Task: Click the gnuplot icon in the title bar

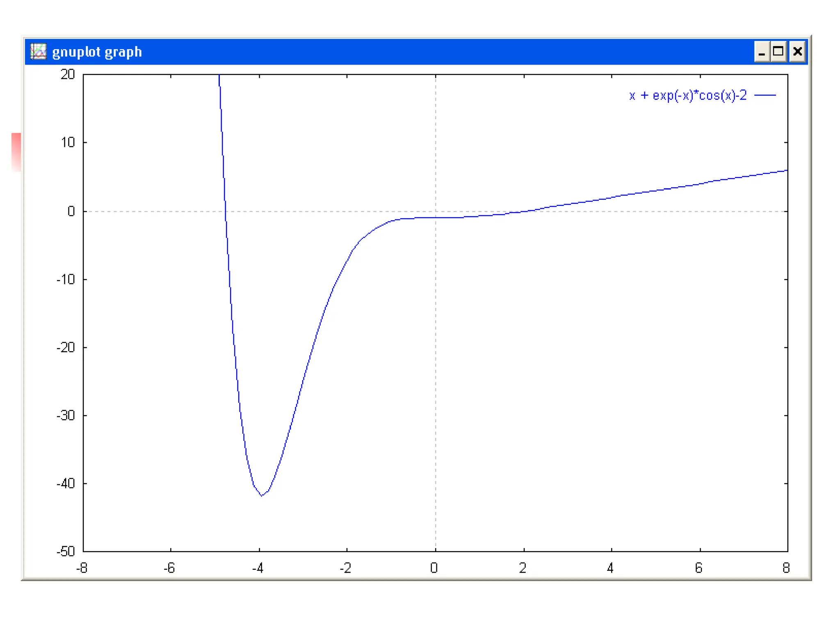Action: [x=39, y=52]
